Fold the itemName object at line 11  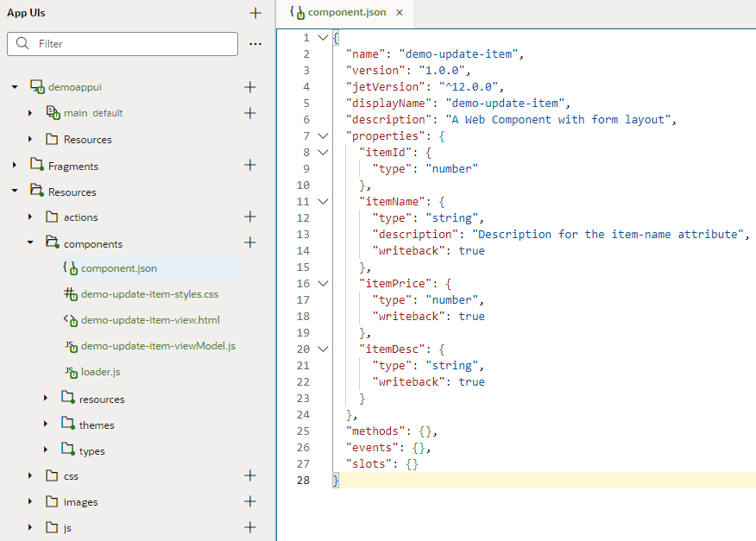pos(322,201)
